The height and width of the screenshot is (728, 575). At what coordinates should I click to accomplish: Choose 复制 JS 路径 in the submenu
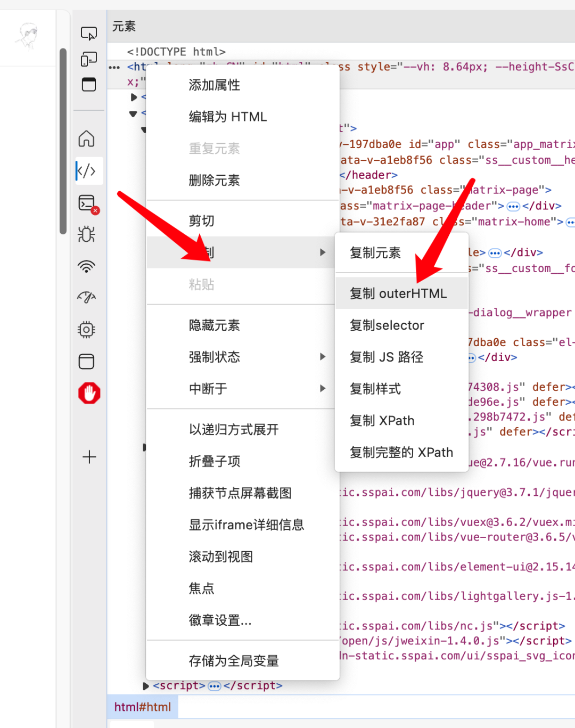pos(401,357)
